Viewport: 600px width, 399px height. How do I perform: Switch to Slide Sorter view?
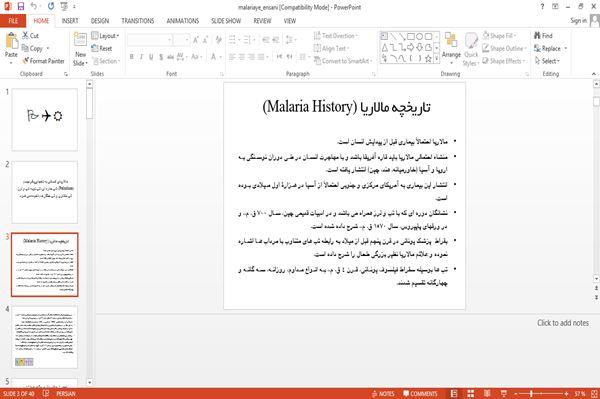click(471, 394)
